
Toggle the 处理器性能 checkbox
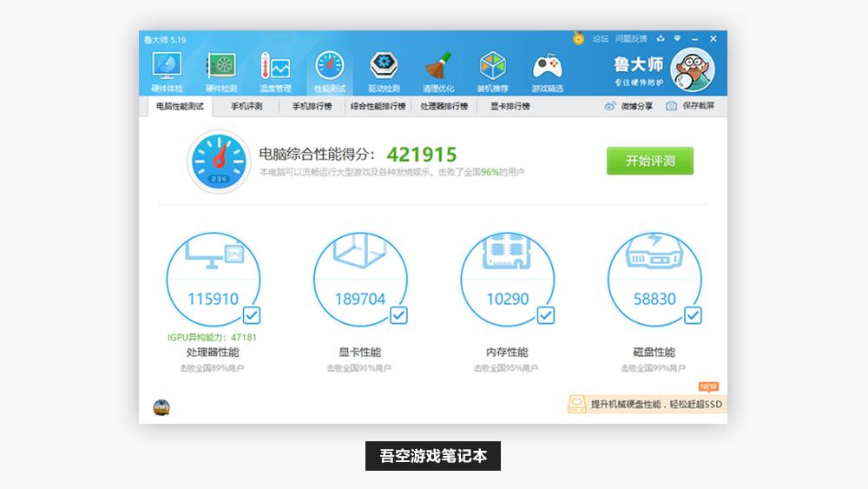tap(252, 315)
